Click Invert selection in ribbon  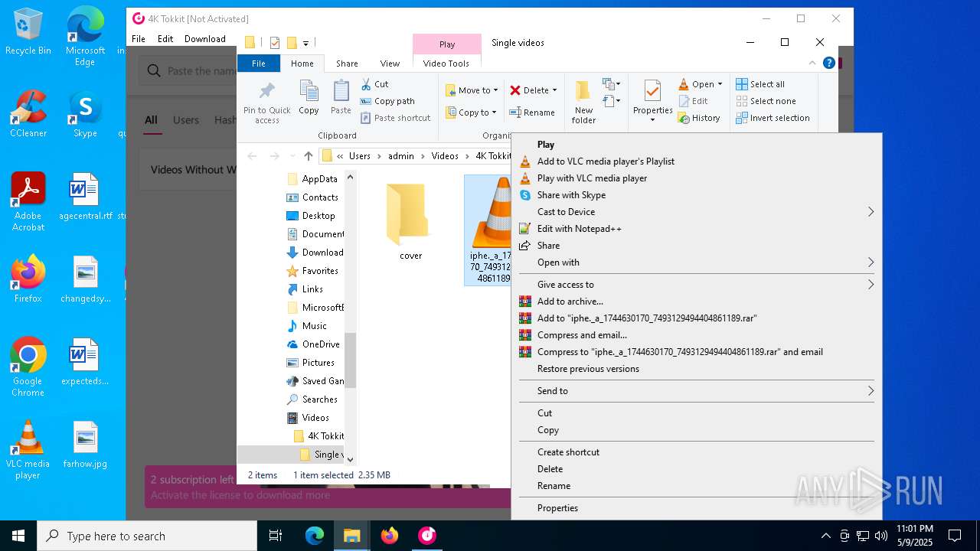pos(773,118)
